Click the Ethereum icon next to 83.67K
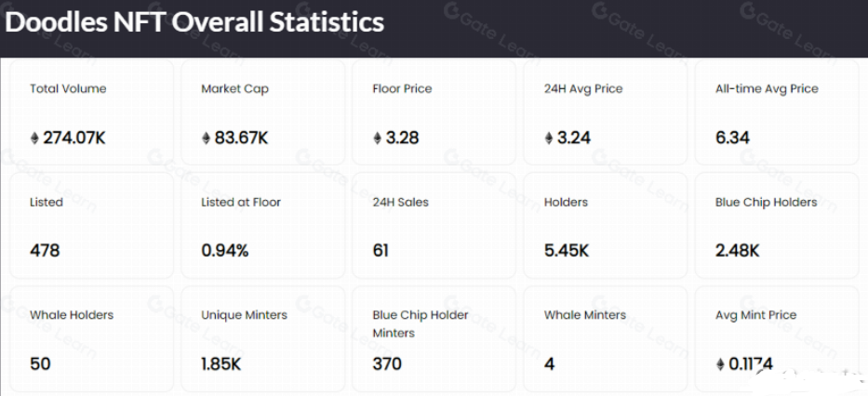Viewport: 868px width, 396px height. pos(207,139)
